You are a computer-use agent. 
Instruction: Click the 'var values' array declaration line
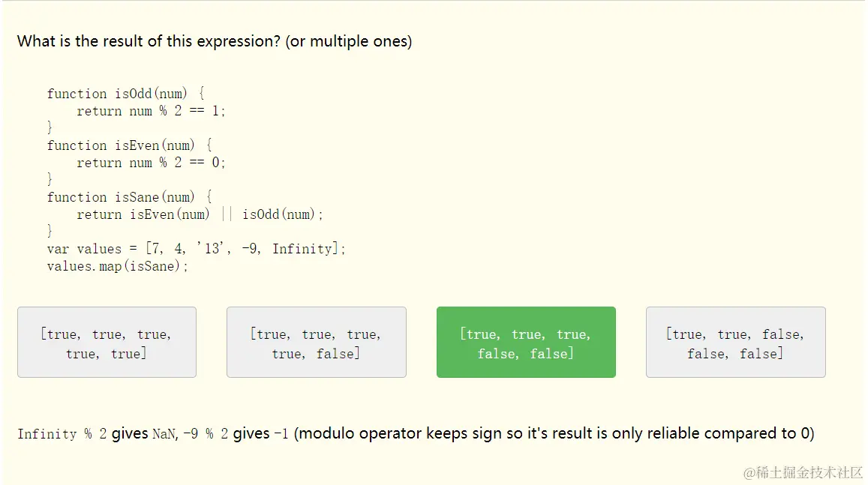point(196,249)
